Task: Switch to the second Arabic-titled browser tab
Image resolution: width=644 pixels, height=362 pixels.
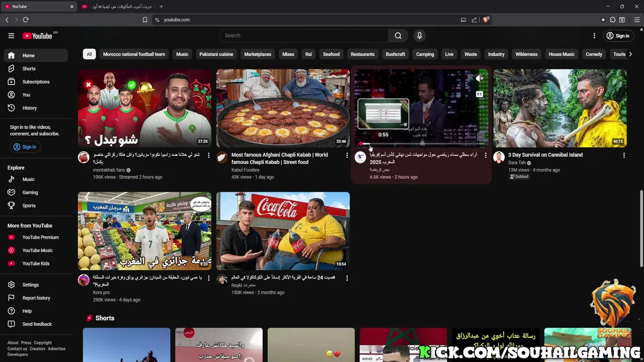Action: pyautogui.click(x=117, y=7)
